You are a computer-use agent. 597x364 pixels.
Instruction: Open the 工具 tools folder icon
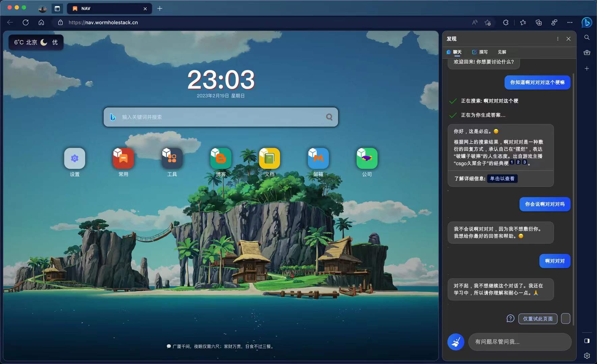tap(172, 158)
